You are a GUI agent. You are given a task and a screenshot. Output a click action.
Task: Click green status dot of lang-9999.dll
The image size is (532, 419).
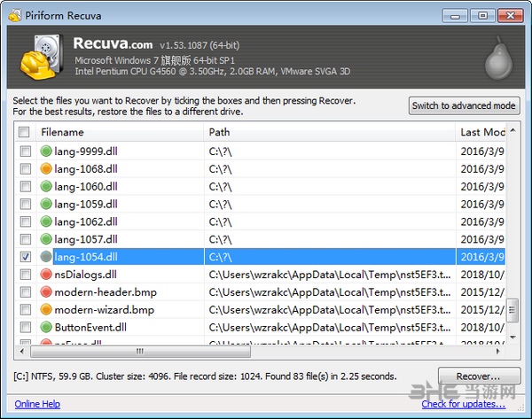[46, 151]
